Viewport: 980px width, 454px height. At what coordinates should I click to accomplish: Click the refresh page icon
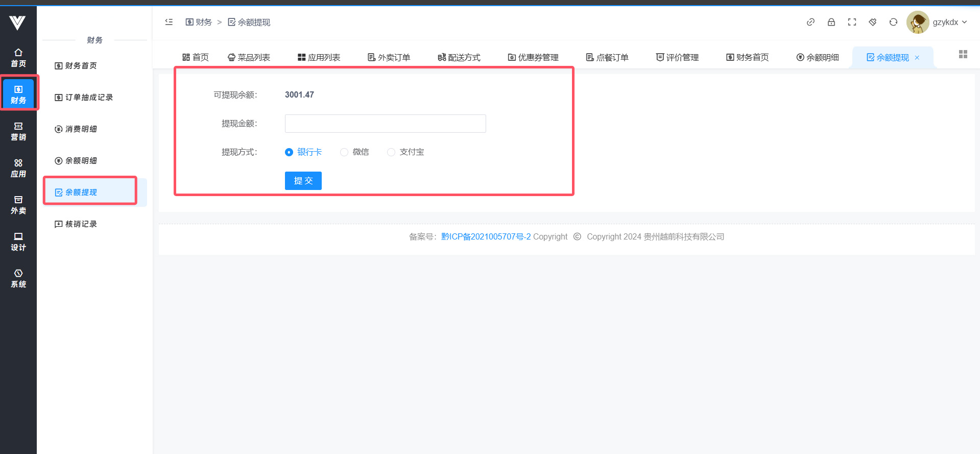pyautogui.click(x=893, y=22)
